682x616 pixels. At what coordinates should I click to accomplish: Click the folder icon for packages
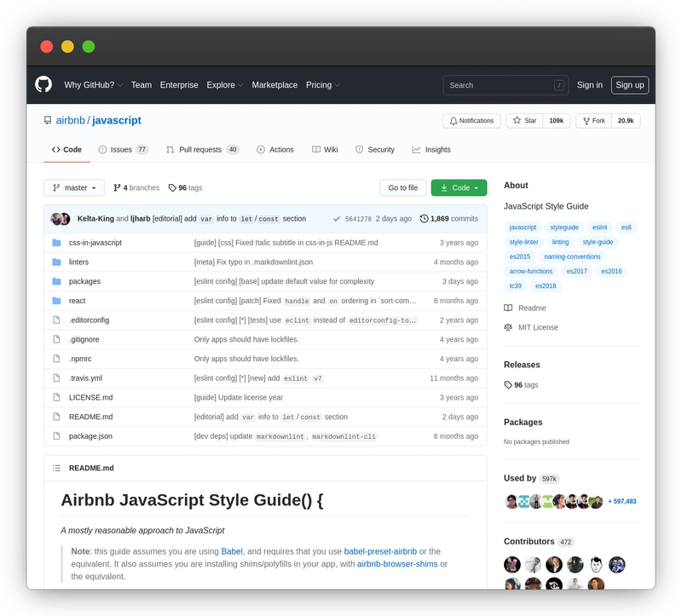(56, 281)
